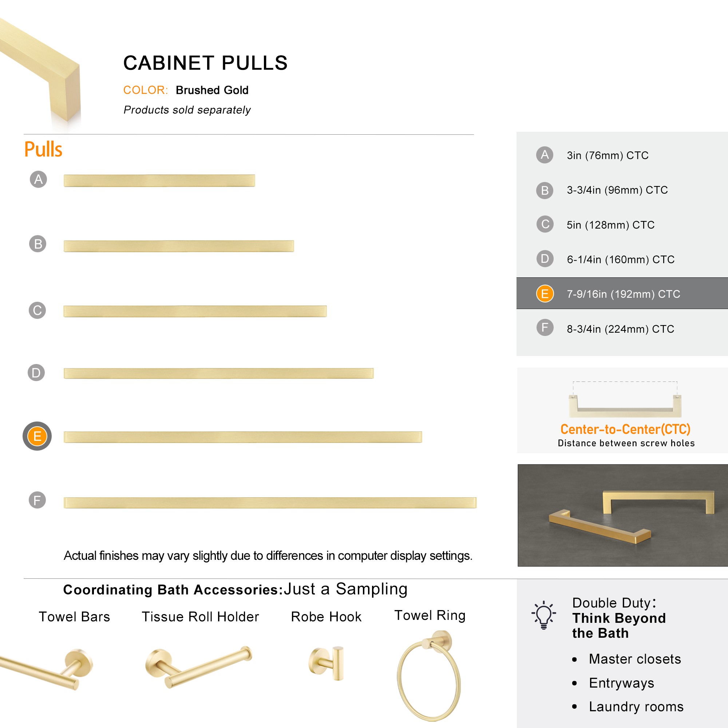Click the tissue roll holder image
Image resolution: width=728 pixels, height=728 pixels.
(199, 666)
